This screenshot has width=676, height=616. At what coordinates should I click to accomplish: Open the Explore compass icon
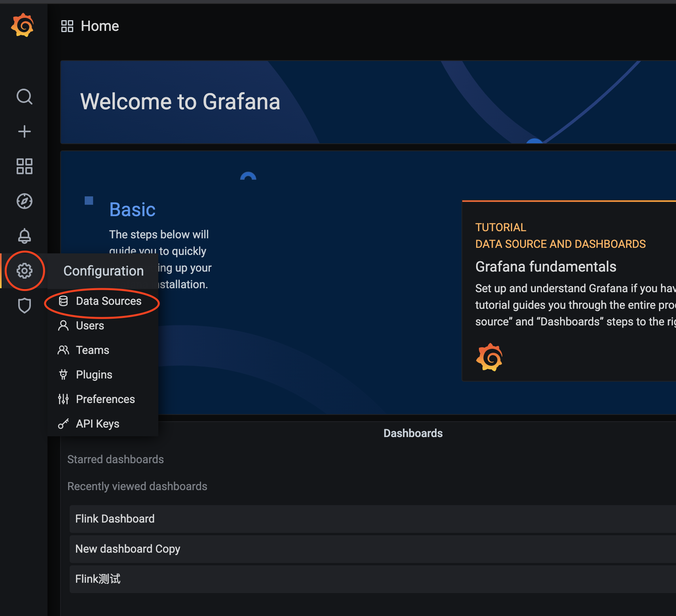point(25,201)
